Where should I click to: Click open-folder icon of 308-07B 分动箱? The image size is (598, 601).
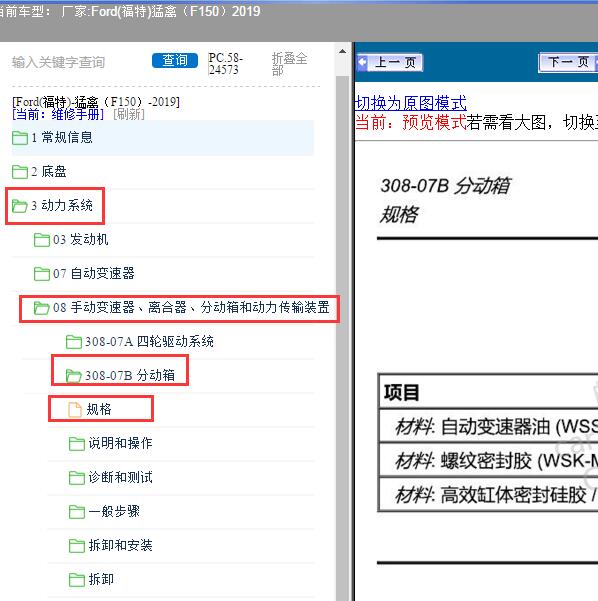coord(74,376)
